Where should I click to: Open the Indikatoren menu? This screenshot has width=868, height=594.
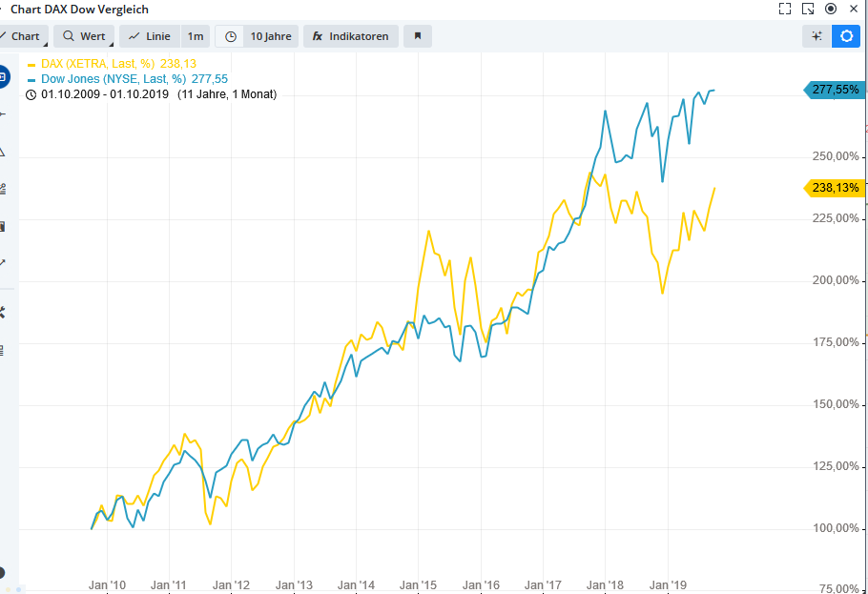[358, 35]
